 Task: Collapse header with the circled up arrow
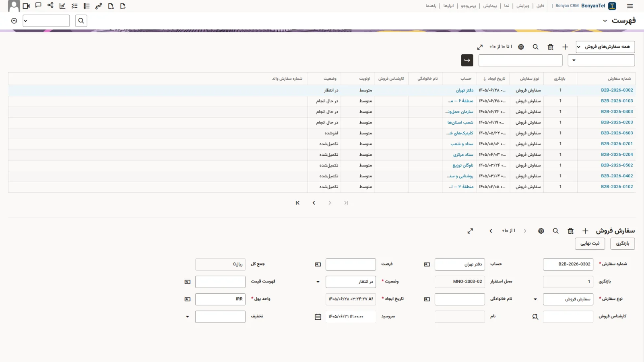coord(14,21)
